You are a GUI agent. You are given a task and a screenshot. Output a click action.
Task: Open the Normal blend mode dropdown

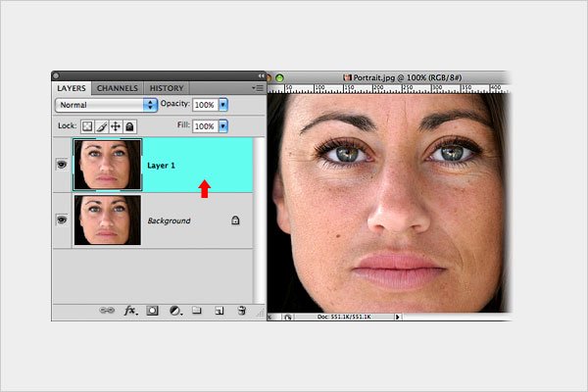pyautogui.click(x=106, y=105)
